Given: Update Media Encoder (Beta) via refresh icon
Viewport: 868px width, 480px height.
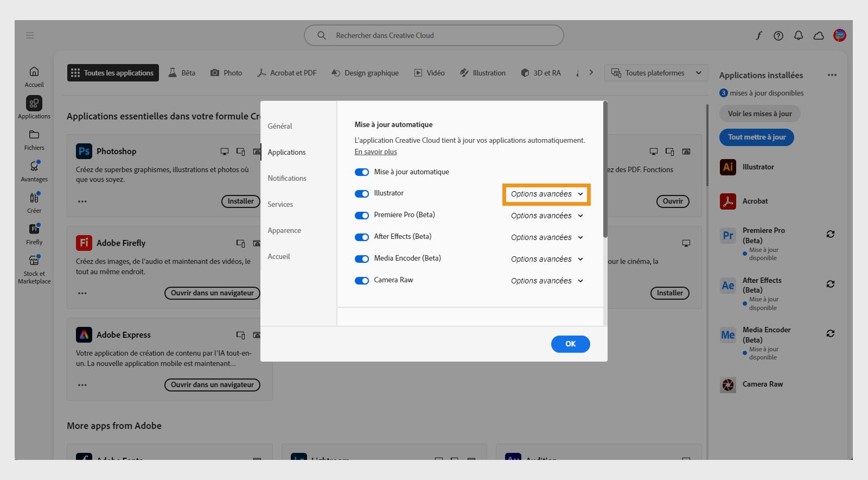Looking at the screenshot, I should tap(831, 333).
